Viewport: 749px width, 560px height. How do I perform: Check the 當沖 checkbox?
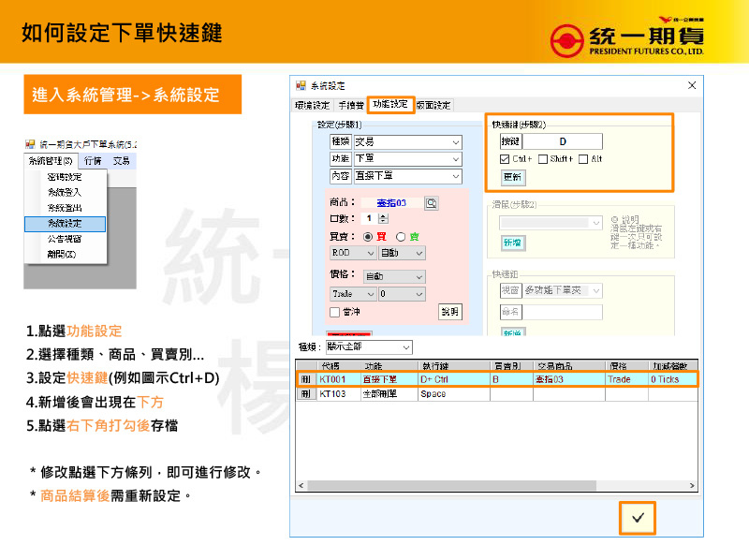click(x=335, y=312)
